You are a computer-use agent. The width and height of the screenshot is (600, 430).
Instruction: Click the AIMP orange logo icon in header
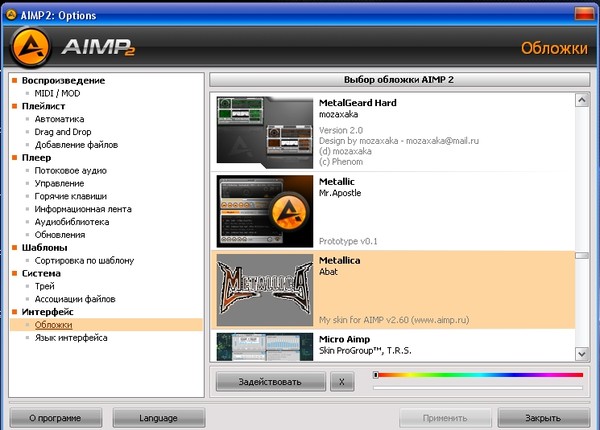[x=30, y=47]
